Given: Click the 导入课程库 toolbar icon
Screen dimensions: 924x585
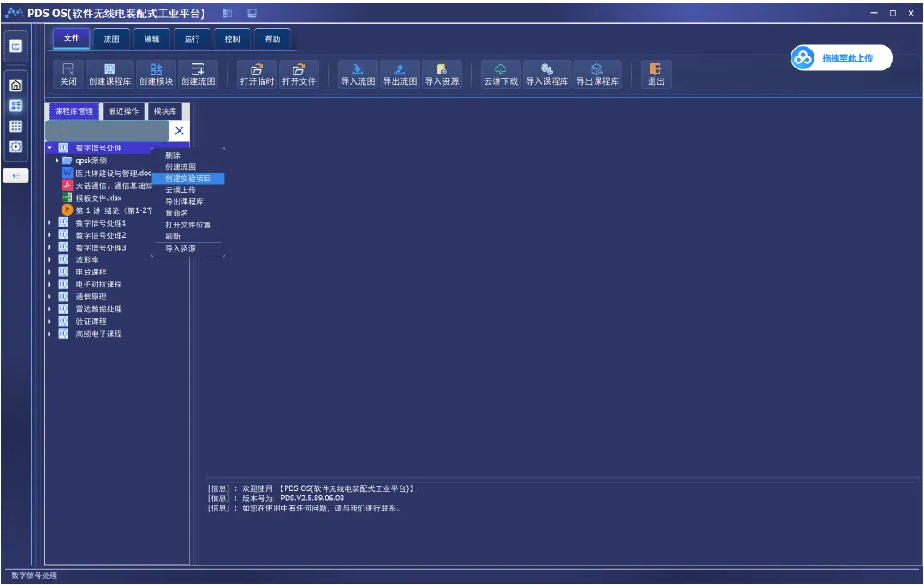Looking at the screenshot, I should [x=547, y=74].
